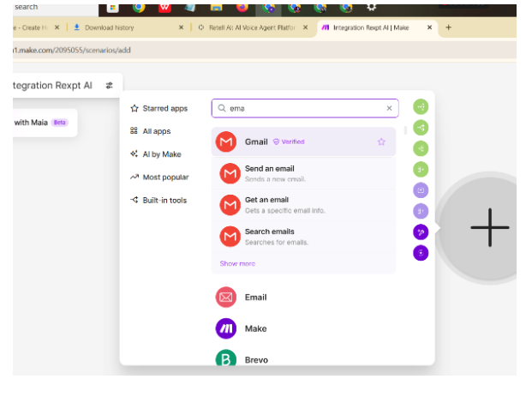Click the Gmail logo in the Gmail header row
Image resolution: width=532 pixels, height=397 pixels.
pos(226,141)
